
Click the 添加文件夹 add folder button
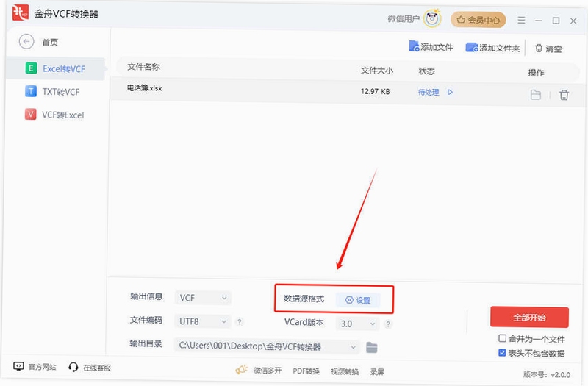pos(492,48)
